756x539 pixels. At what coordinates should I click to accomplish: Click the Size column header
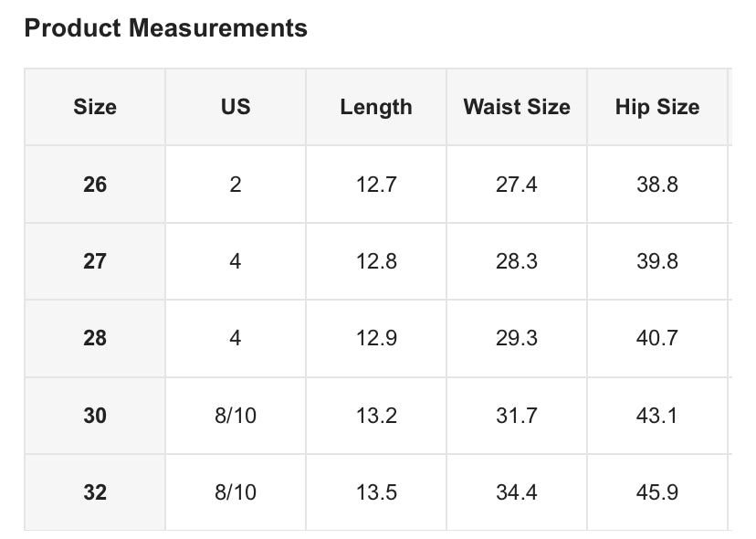point(95,107)
